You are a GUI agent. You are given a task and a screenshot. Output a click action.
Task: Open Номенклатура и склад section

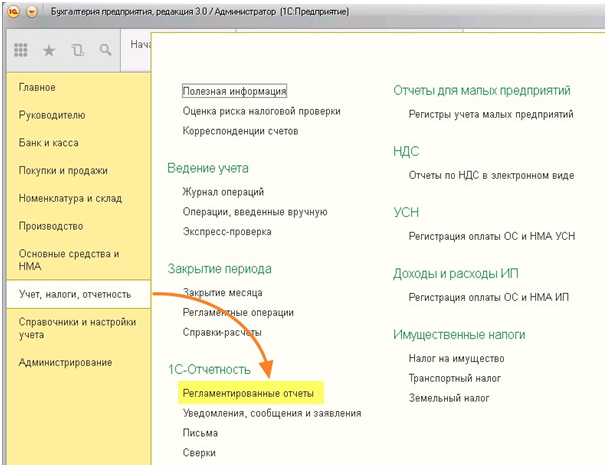point(70,198)
